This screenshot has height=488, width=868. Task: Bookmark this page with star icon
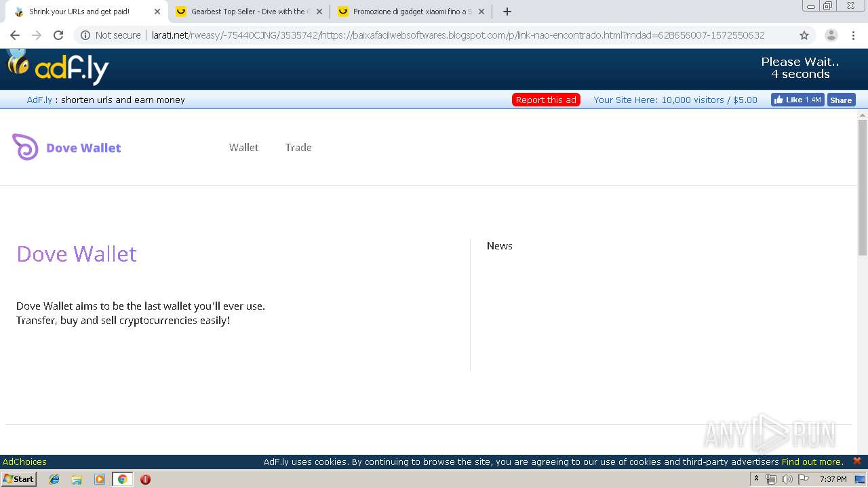pyautogui.click(x=804, y=35)
